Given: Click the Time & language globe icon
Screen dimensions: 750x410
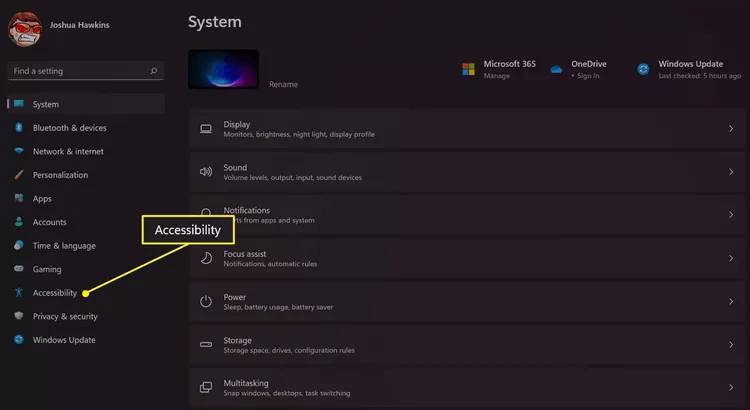Looking at the screenshot, I should click(x=19, y=245).
